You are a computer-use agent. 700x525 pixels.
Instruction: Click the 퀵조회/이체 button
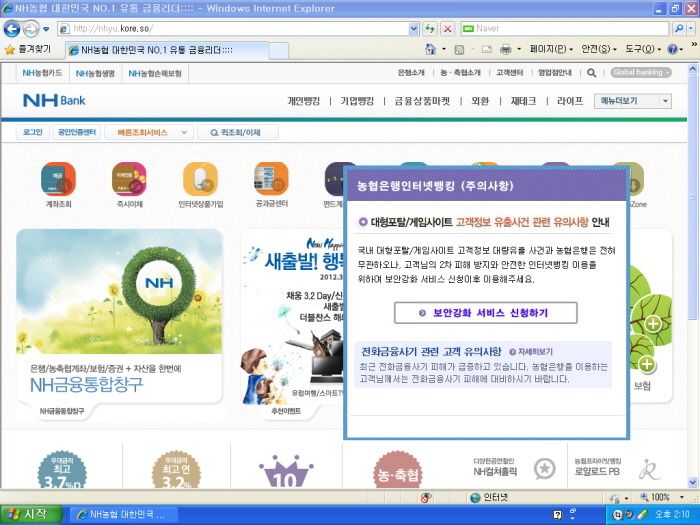238,133
